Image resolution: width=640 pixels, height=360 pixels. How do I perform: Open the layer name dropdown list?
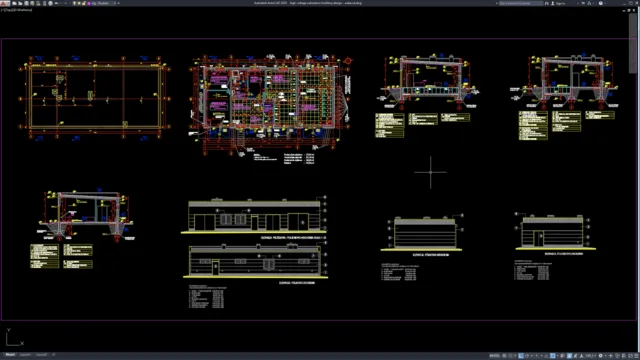115,3
